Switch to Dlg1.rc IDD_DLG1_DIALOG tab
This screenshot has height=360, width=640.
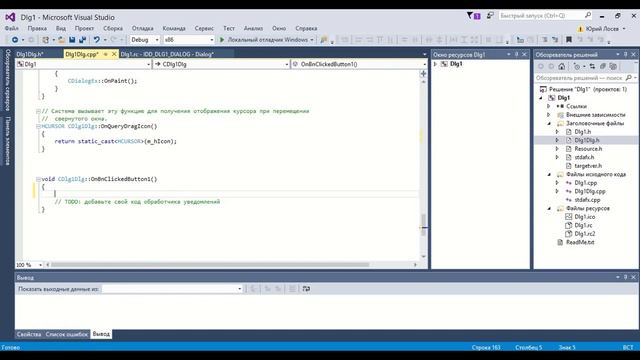click(x=167, y=54)
